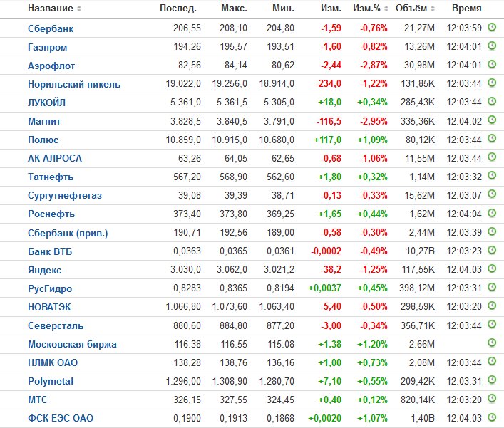Click the clock icon in ЛУКОЙЛ row
This screenshot has width=504, height=428.
[492, 101]
